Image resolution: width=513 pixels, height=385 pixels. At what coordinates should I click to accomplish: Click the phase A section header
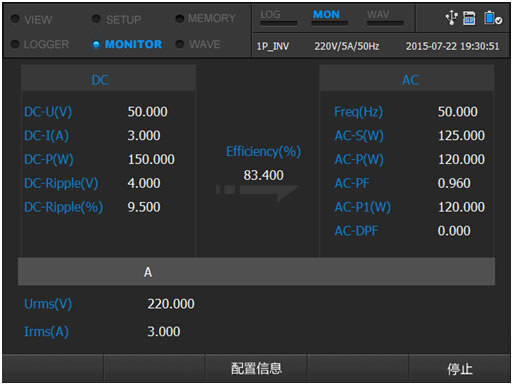pyautogui.click(x=256, y=272)
